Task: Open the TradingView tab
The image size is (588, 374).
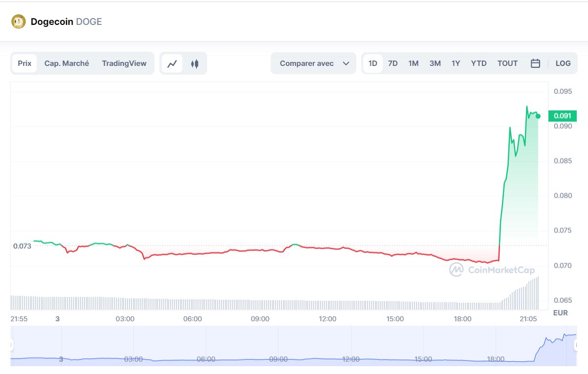Action: point(124,63)
